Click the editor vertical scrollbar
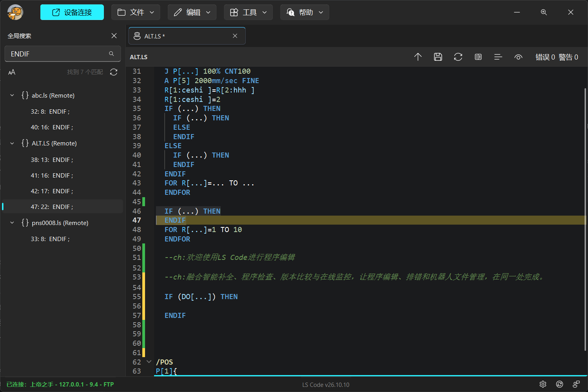 tap(585, 220)
